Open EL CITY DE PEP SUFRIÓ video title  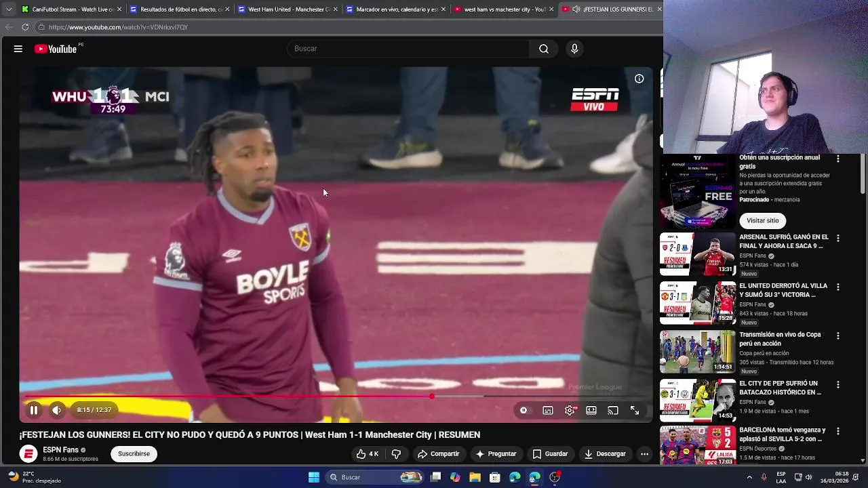(x=781, y=388)
